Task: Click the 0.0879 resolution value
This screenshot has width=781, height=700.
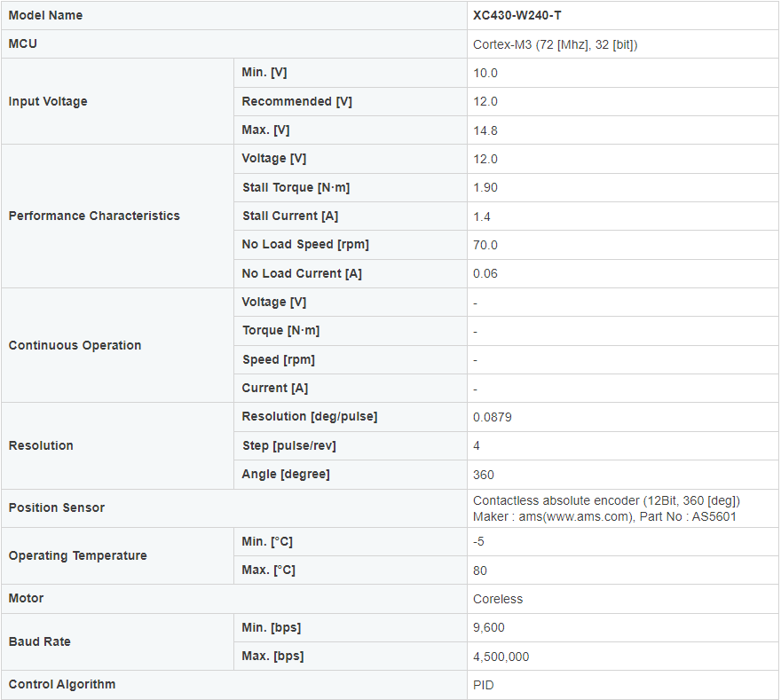Action: pos(492,417)
